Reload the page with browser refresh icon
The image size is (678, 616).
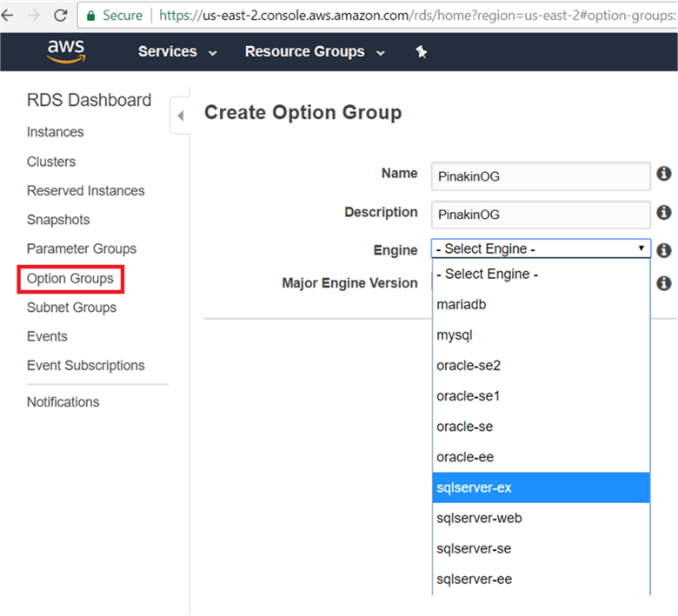tap(60, 15)
